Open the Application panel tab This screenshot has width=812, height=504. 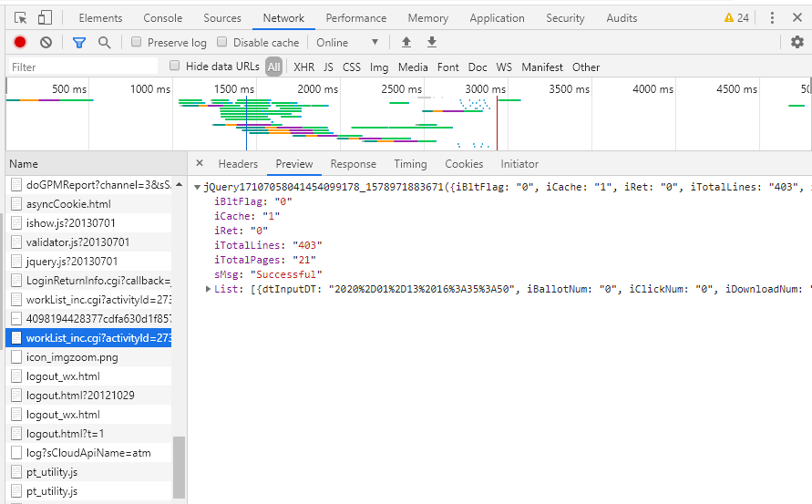tap(498, 18)
